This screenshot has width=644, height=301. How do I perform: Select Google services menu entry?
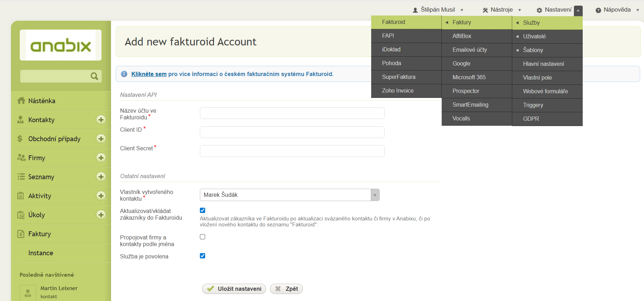(x=477, y=63)
